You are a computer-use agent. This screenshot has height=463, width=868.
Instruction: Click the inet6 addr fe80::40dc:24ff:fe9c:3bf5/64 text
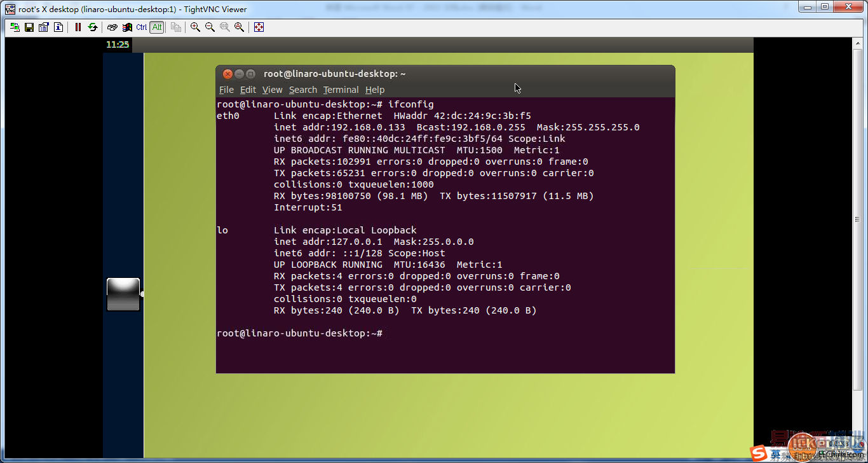[388, 139]
